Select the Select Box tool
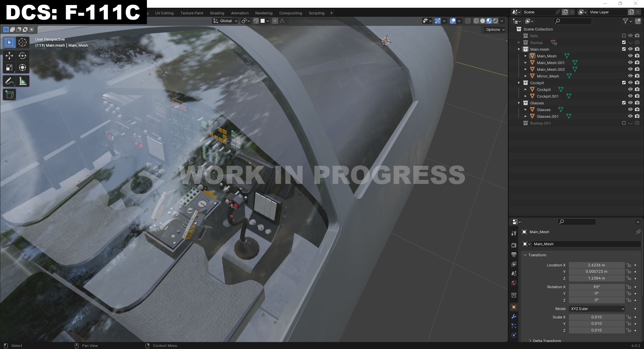644x349 pixels. [9, 42]
